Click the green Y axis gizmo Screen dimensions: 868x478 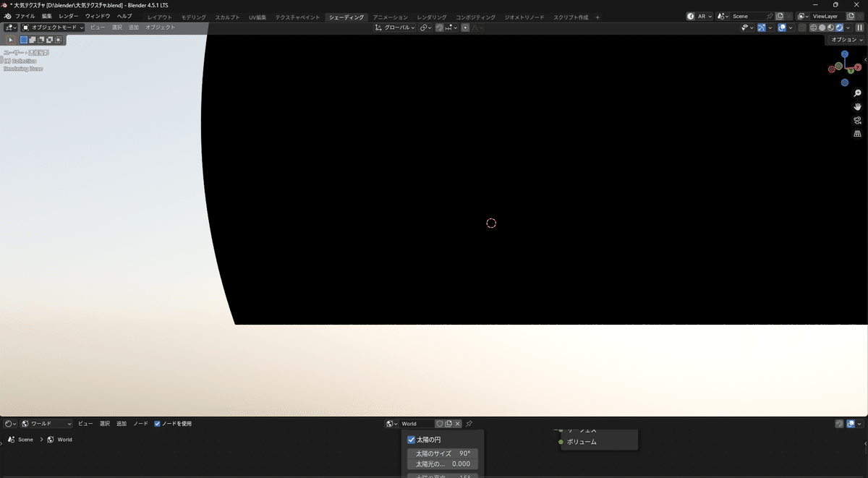(x=850, y=71)
